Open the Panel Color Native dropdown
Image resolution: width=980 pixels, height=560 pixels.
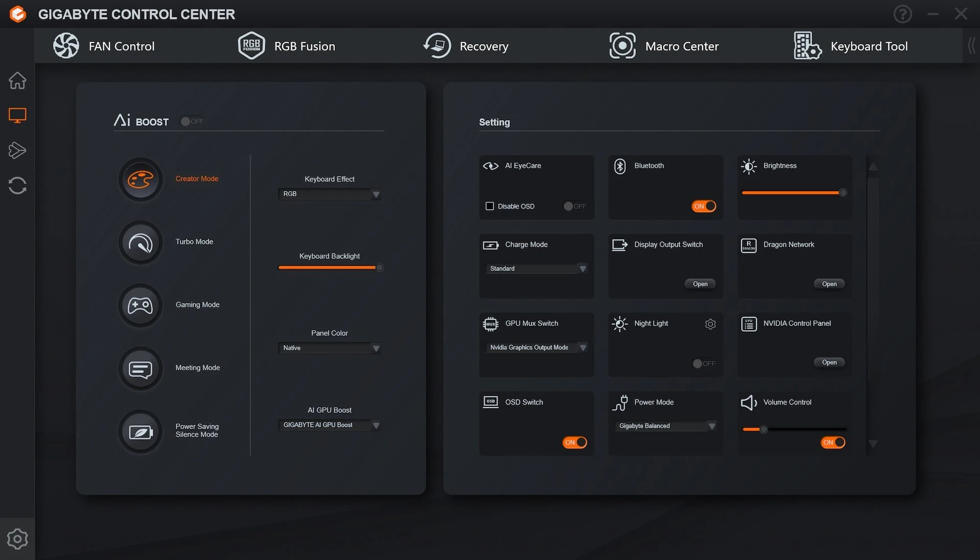pos(330,348)
